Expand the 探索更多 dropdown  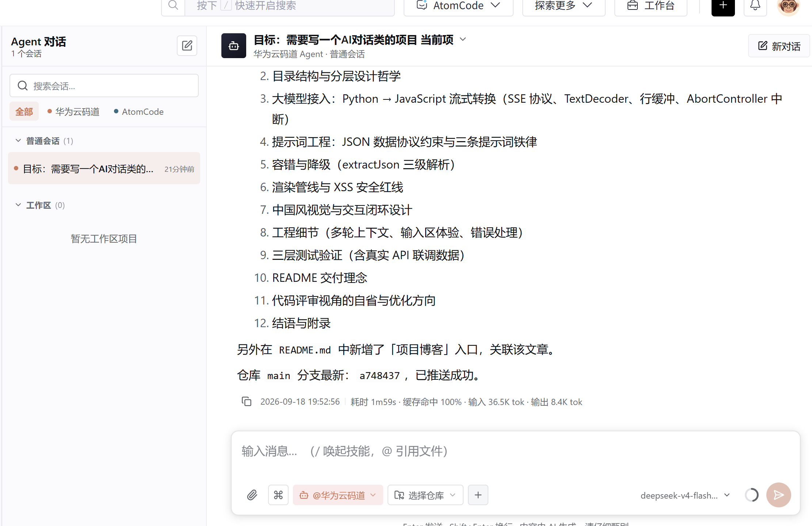click(x=564, y=6)
